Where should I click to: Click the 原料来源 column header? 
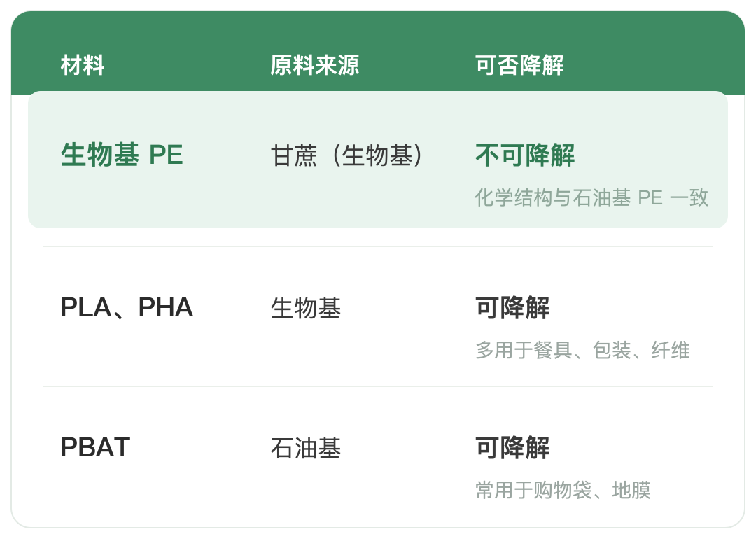(315, 65)
